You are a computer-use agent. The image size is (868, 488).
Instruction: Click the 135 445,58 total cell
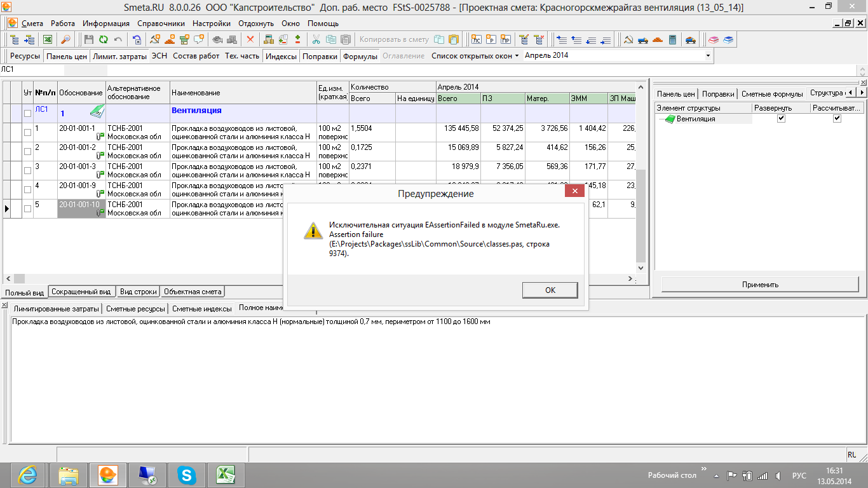(458, 133)
